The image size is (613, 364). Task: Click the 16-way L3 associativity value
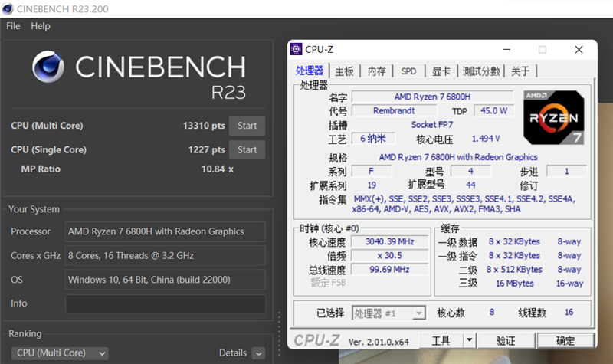(x=569, y=284)
